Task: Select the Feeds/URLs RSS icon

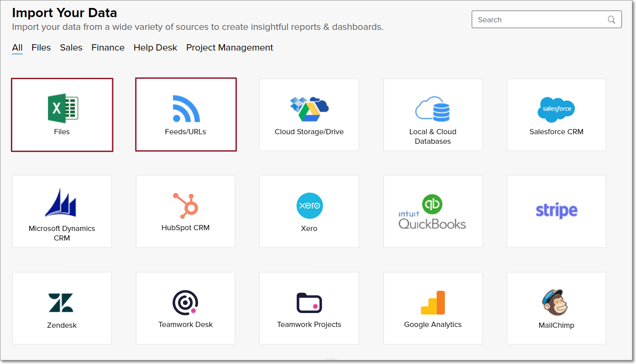Action: [186, 109]
